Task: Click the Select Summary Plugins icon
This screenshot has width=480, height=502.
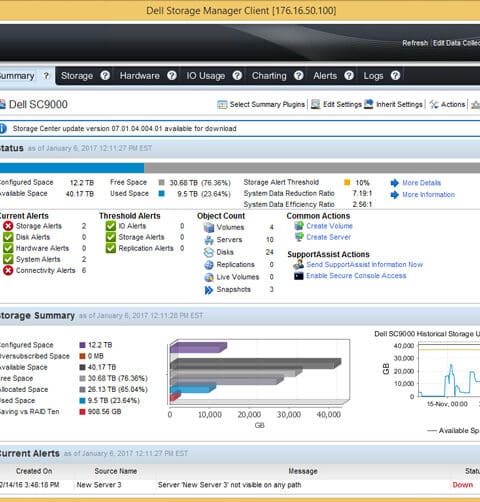Action: [x=222, y=104]
